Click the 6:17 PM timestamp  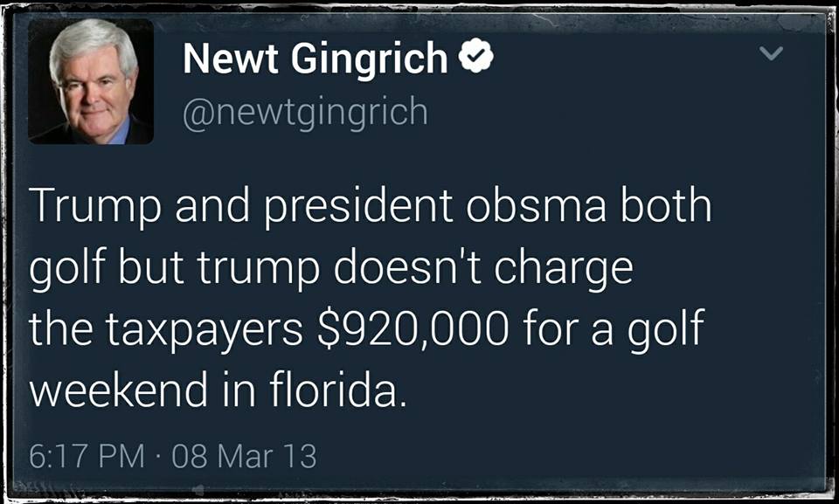pos(87,456)
